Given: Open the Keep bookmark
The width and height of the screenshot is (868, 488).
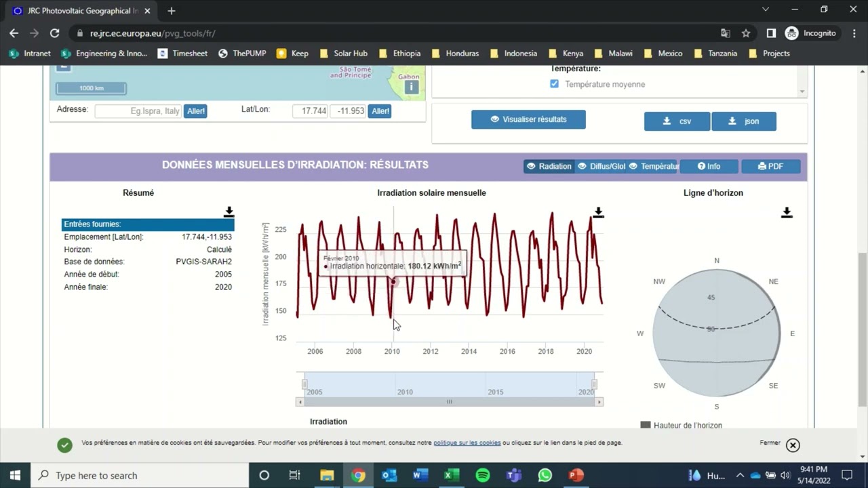Looking at the screenshot, I should pyautogui.click(x=292, y=54).
